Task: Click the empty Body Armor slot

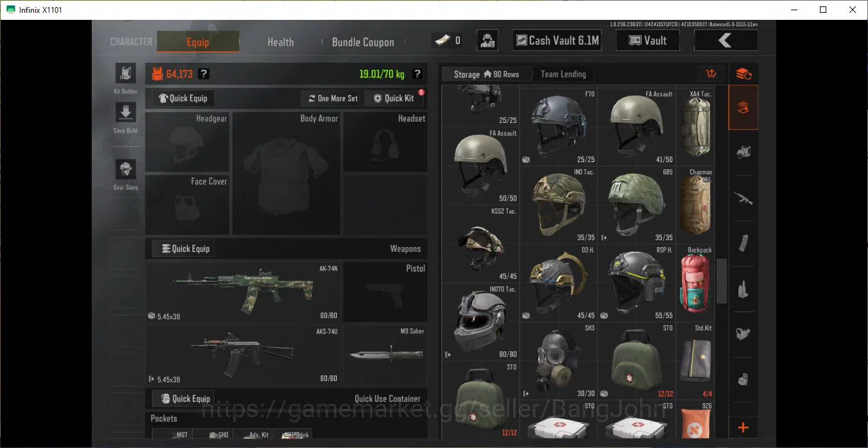Action: [286, 173]
